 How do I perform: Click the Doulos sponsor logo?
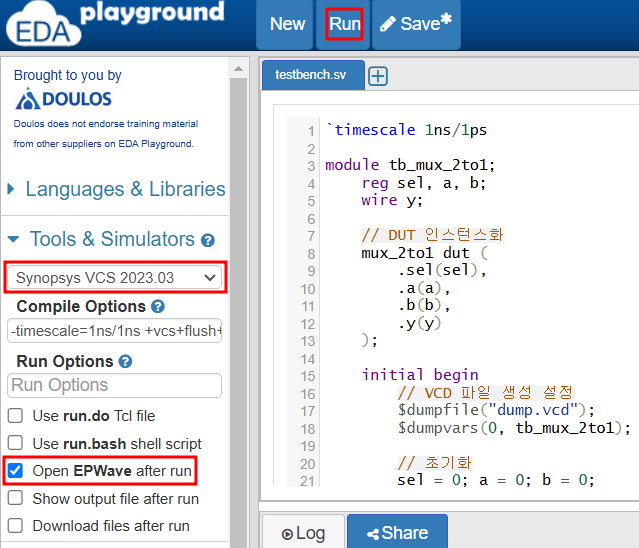64,99
